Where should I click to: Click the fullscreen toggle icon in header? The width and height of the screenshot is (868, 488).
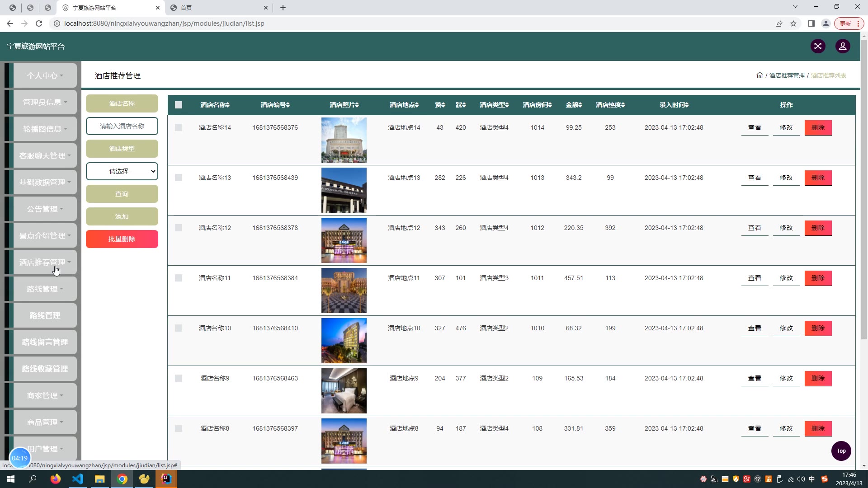tap(817, 46)
